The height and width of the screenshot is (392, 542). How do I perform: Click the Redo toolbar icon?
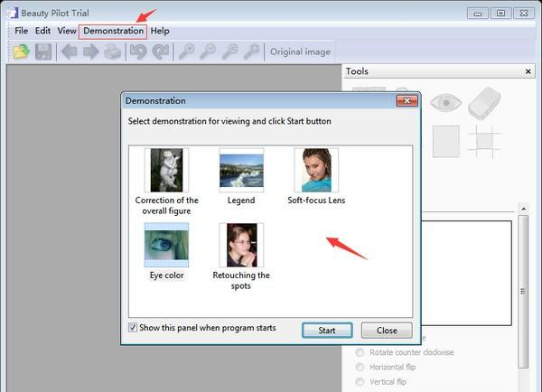(161, 51)
